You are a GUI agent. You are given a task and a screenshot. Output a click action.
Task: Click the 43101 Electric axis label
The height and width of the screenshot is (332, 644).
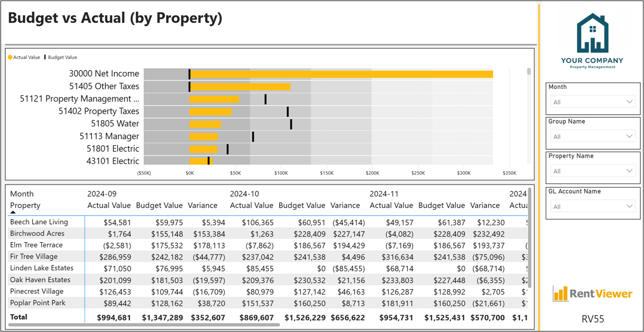coord(113,161)
